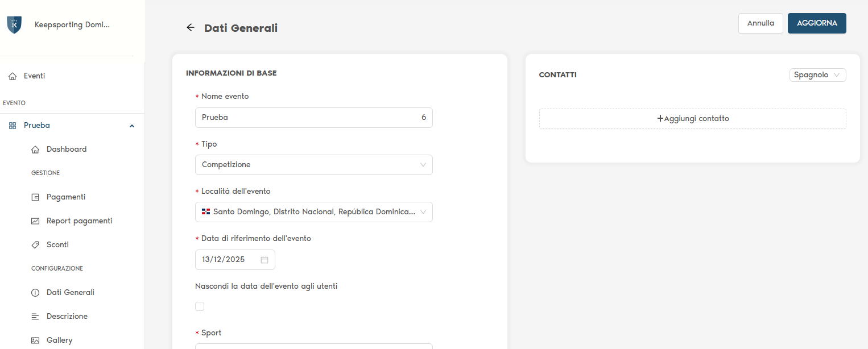Click the Gallery picture icon

pos(35,340)
